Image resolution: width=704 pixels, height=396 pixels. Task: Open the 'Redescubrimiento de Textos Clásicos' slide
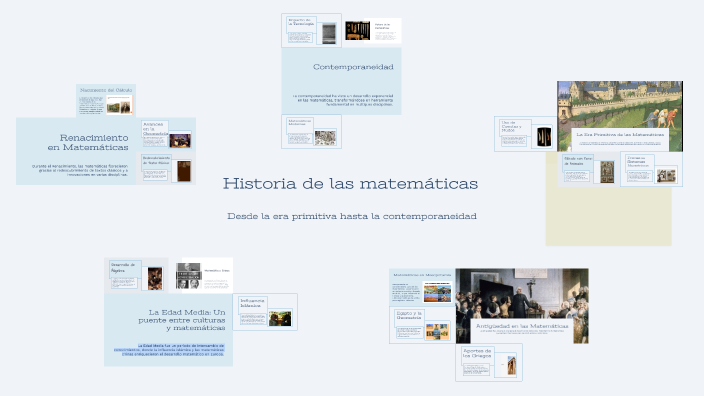click(x=166, y=169)
